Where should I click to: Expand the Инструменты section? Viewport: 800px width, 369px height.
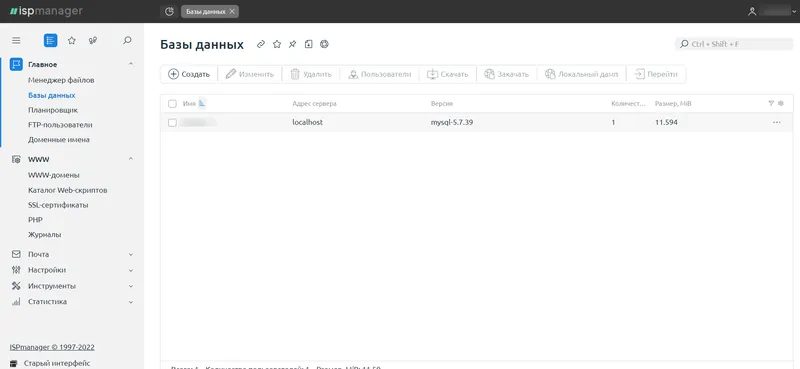pos(131,286)
